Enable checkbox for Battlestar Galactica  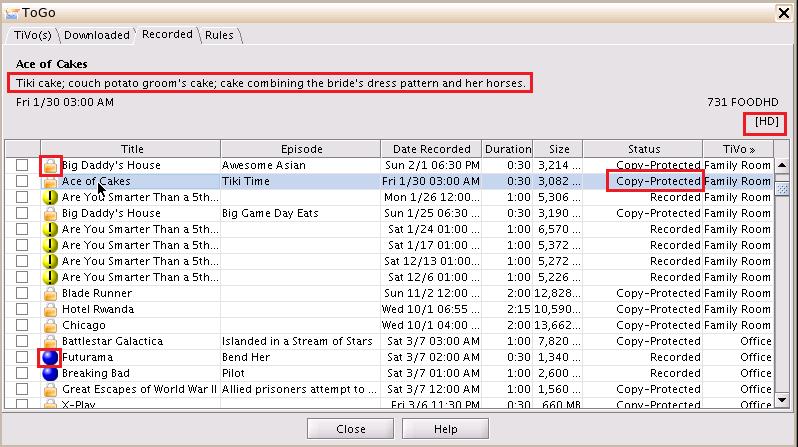click(x=22, y=341)
